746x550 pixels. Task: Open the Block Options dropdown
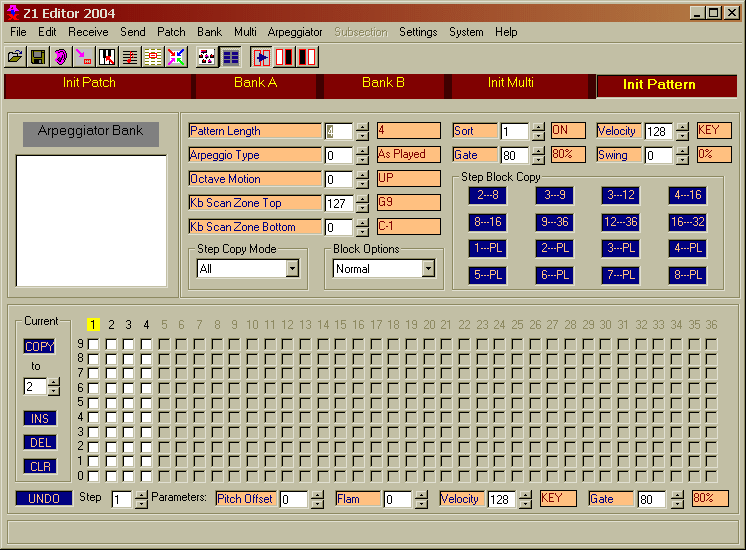tap(429, 269)
